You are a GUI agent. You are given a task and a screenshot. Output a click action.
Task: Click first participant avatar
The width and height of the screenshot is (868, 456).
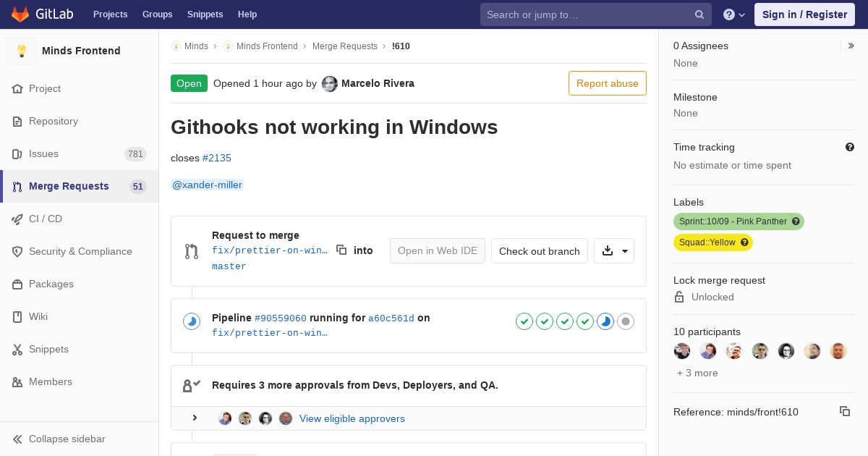tap(682, 351)
